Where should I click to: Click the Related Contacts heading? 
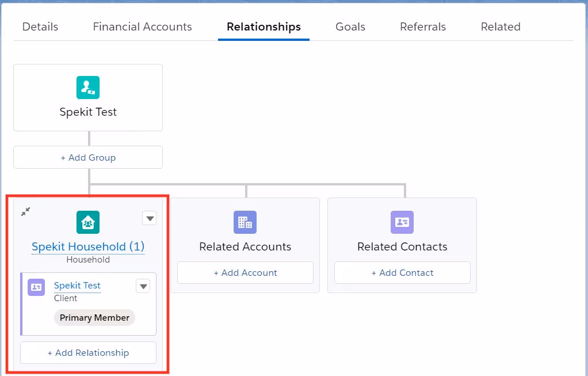click(402, 246)
